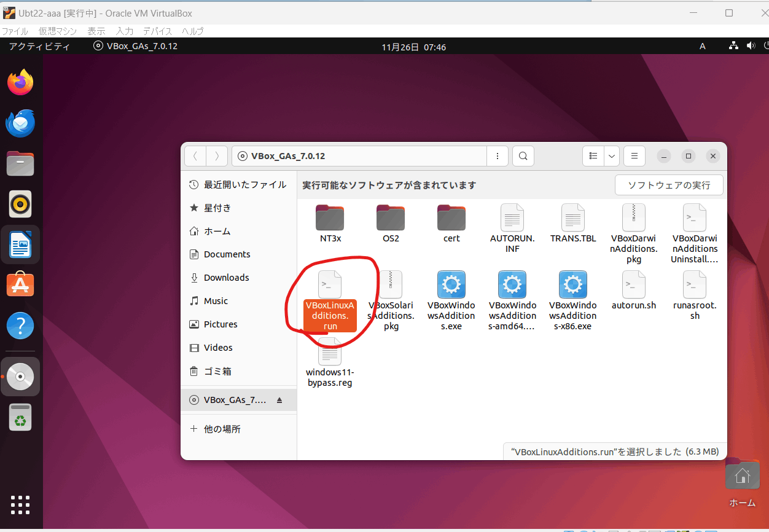Launch Thunderbird mail from the dock
The width and height of the screenshot is (769, 532).
click(20, 123)
